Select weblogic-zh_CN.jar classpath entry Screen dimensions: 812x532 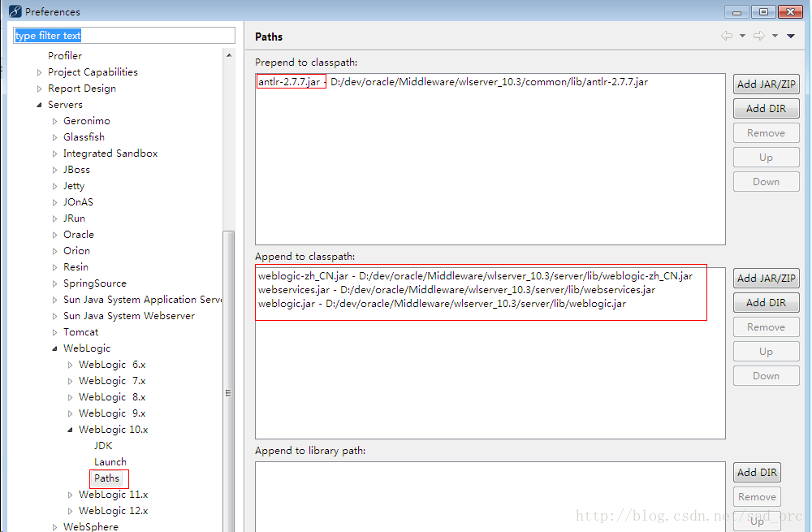[x=475, y=276]
